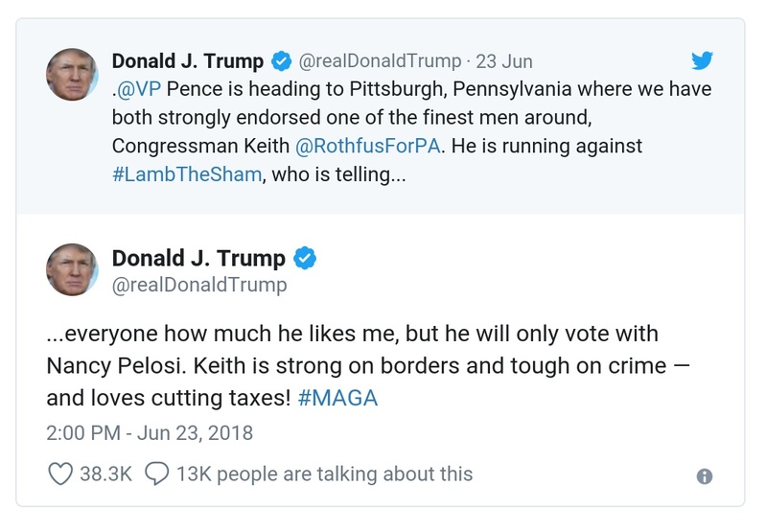This screenshot has width=766, height=532.
Task: Open the #MAGA hashtag link
Action: tap(338, 397)
